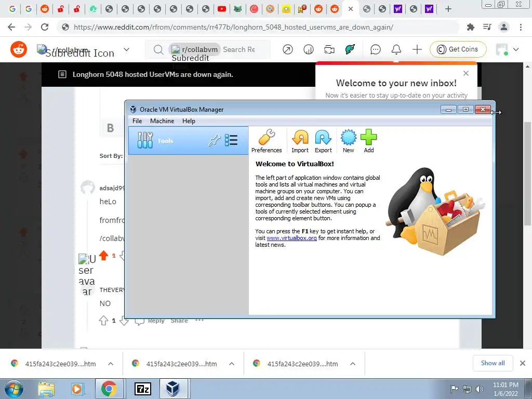
Task: Share the NO comment
Action: (x=179, y=321)
